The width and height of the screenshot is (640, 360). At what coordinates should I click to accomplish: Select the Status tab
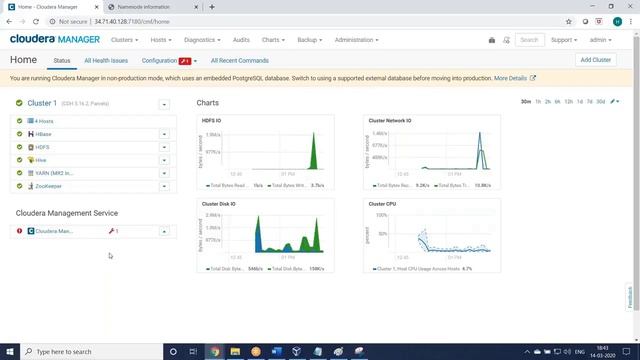(62, 60)
